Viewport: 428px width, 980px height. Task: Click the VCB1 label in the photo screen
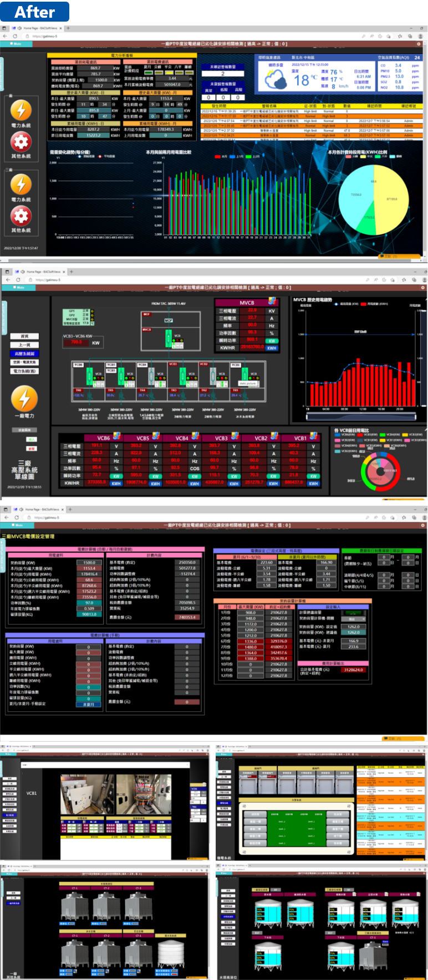(32, 793)
